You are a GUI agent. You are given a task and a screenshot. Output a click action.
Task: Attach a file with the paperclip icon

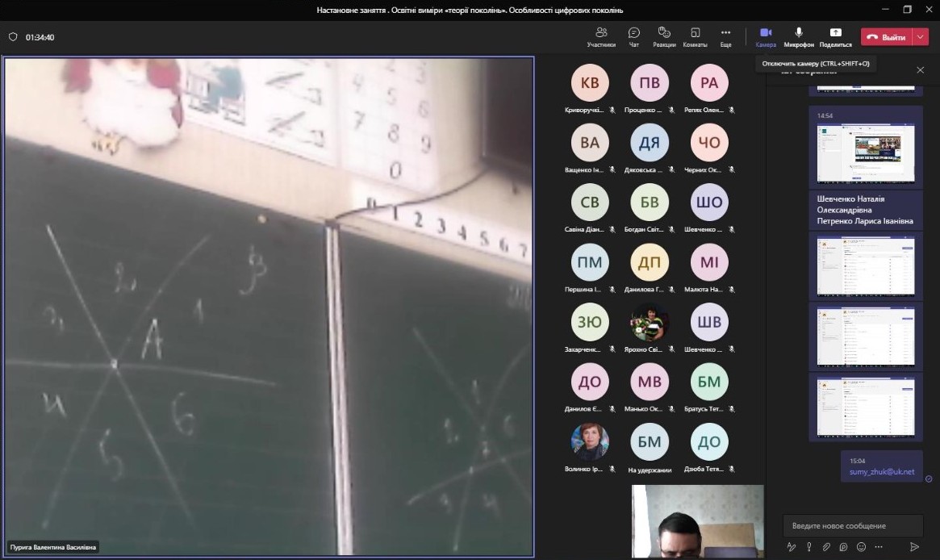pyautogui.click(x=826, y=547)
